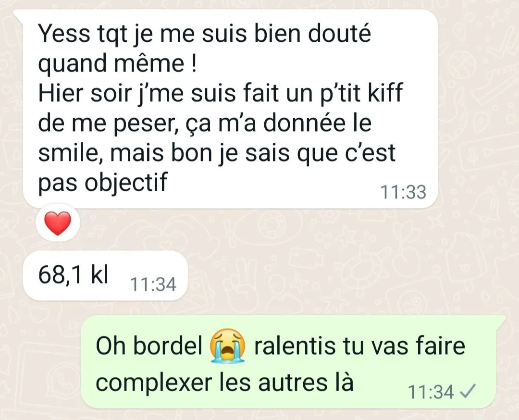The height and width of the screenshot is (420, 519).
Task: Tap the word "Yess" in first message
Action: coord(64,34)
